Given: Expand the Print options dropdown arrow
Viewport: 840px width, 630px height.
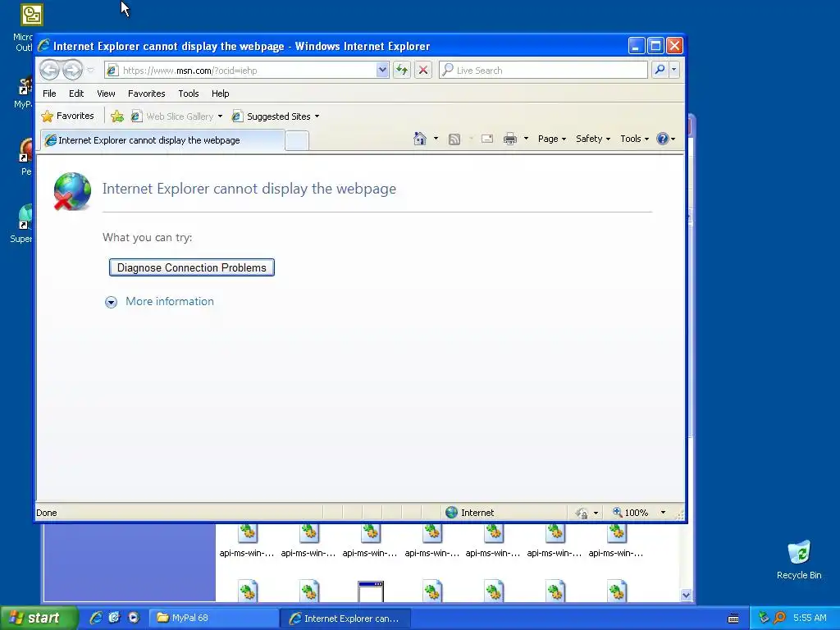Looking at the screenshot, I should [x=526, y=139].
